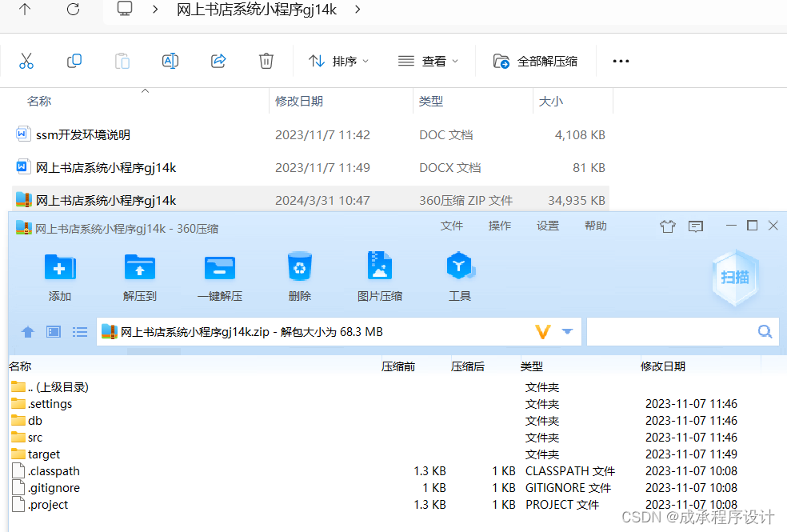The height and width of the screenshot is (532, 787).
Task: Refresh the Explorer folder view
Action: (x=74, y=9)
